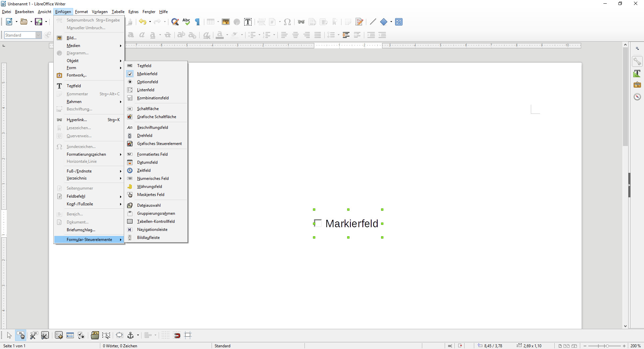
Task: Open Find and Replace magnifier icon
Action: click(x=175, y=22)
